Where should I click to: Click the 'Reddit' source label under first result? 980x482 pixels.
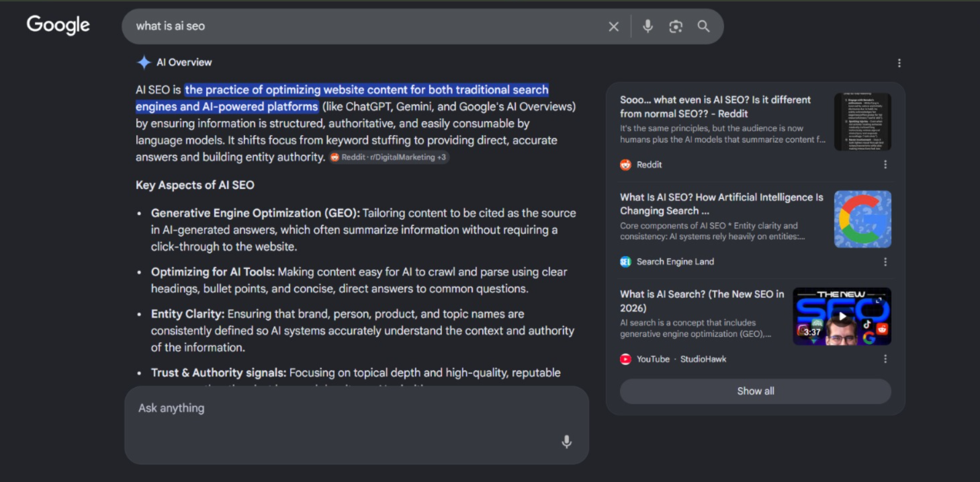click(x=649, y=165)
